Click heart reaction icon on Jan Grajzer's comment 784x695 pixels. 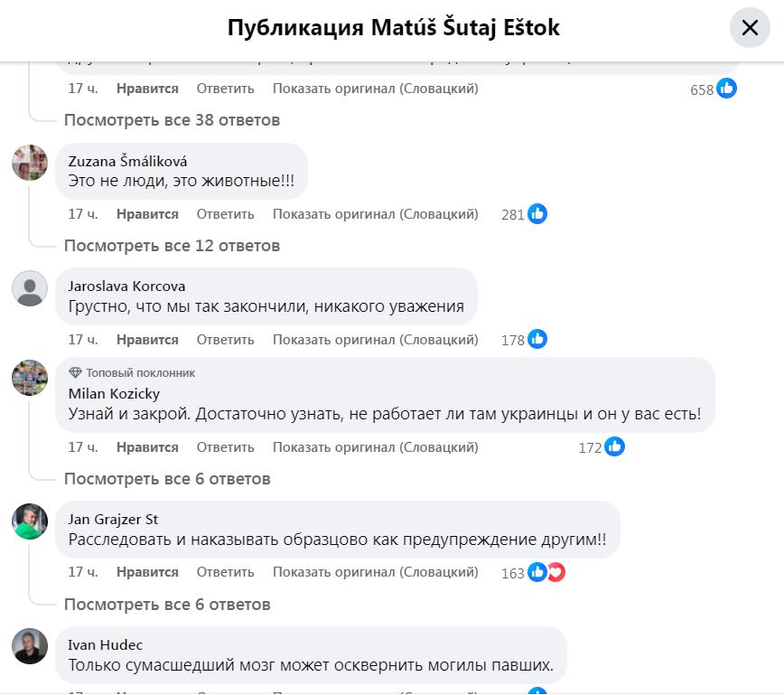[x=555, y=572]
